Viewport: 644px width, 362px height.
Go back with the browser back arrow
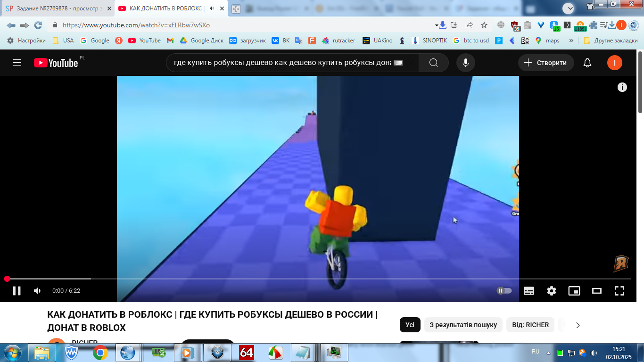tap(11, 25)
